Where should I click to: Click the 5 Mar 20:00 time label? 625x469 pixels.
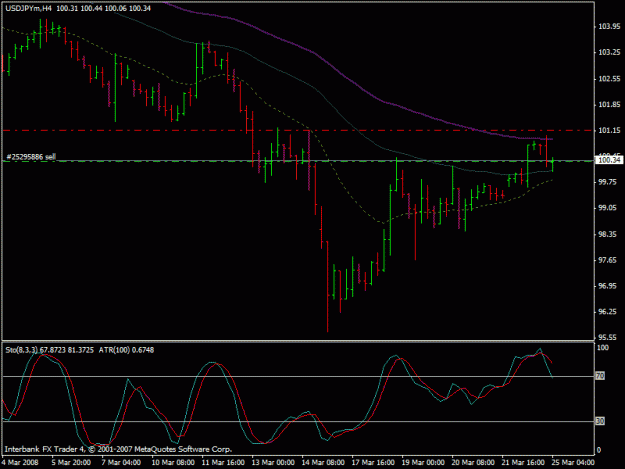tap(71, 463)
